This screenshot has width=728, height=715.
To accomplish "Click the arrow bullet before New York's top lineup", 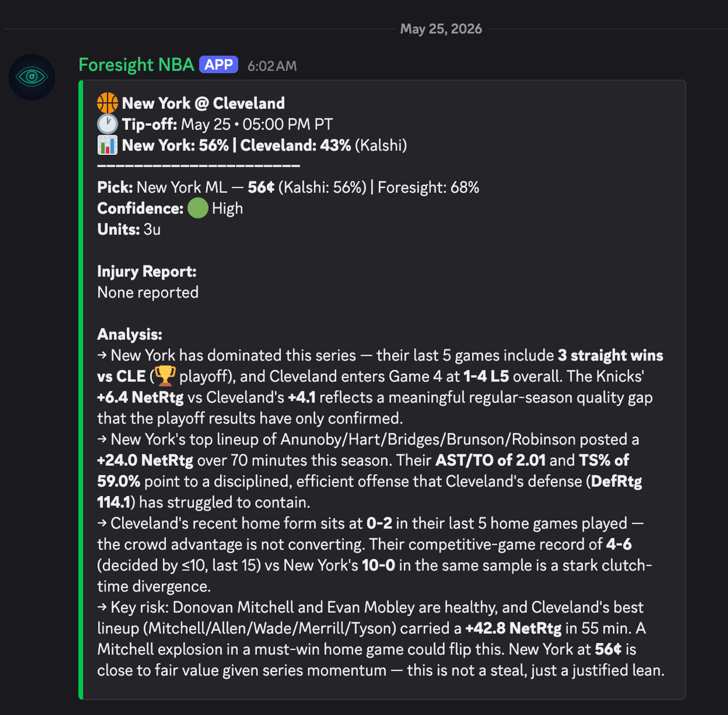I will click(x=102, y=439).
